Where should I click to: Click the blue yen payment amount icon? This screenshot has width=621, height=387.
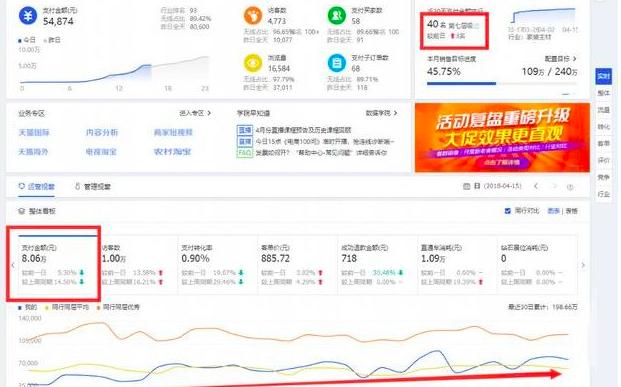[x=28, y=16]
